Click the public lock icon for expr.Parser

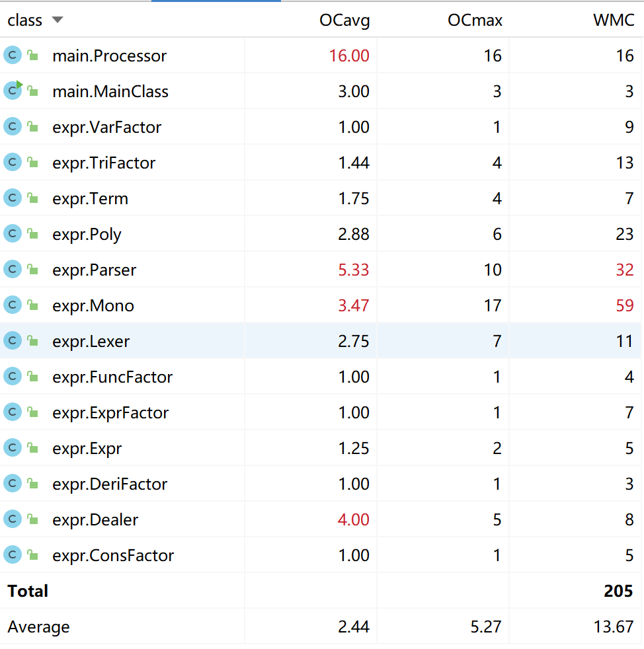pyautogui.click(x=32, y=269)
